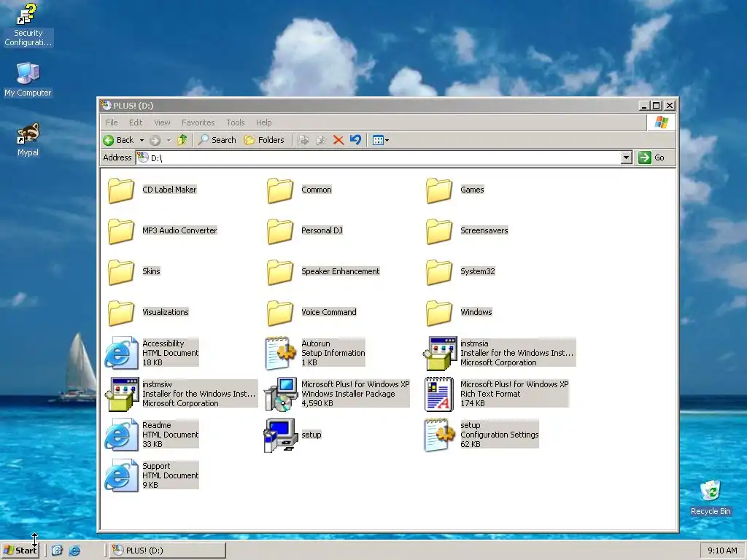
Task: Toggle the Folders pane button
Action: click(x=264, y=140)
